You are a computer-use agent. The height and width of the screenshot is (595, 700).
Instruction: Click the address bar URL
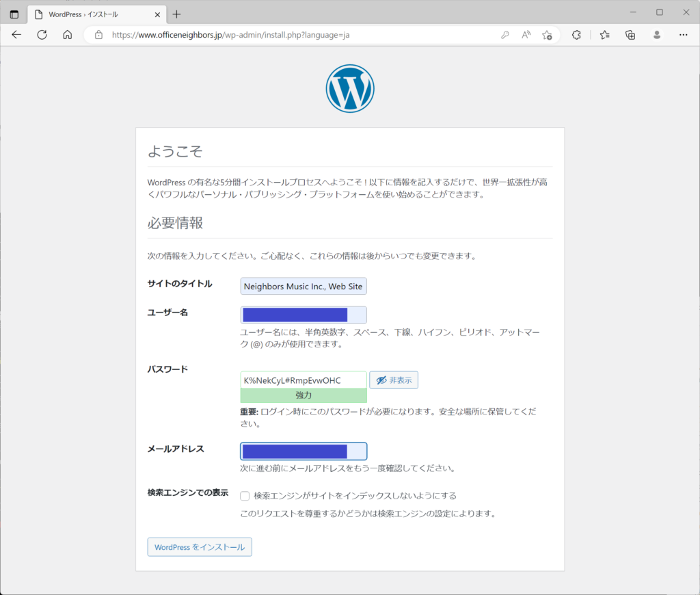click(x=232, y=35)
